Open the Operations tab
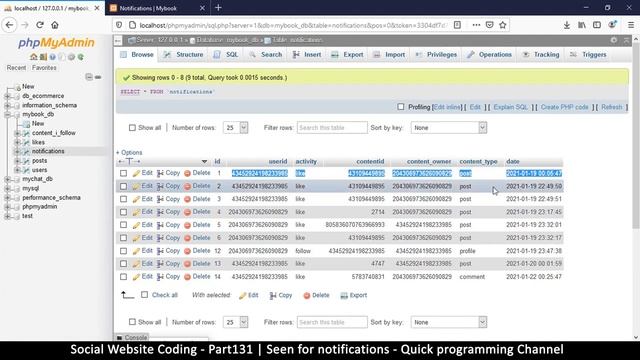Screen dimensions: 640x360 click(490, 55)
